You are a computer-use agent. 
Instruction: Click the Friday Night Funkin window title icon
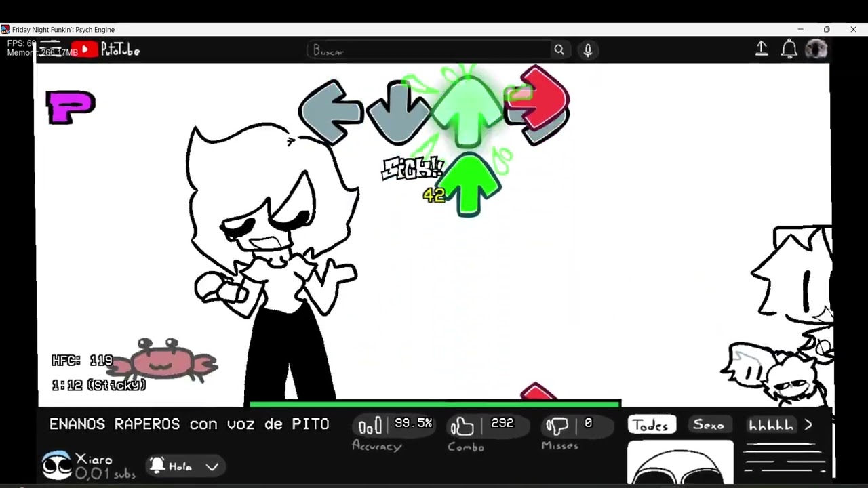5,29
